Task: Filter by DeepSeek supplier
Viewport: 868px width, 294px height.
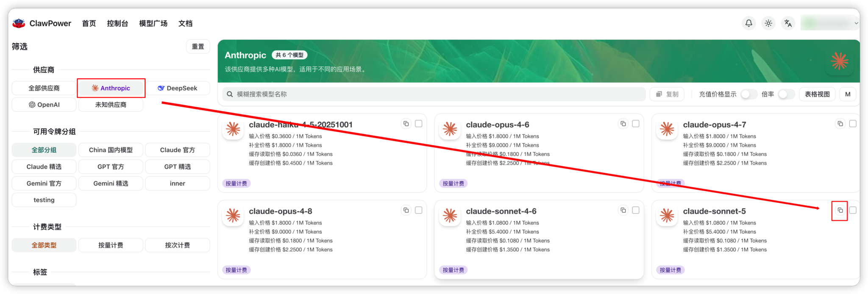Action: click(178, 88)
